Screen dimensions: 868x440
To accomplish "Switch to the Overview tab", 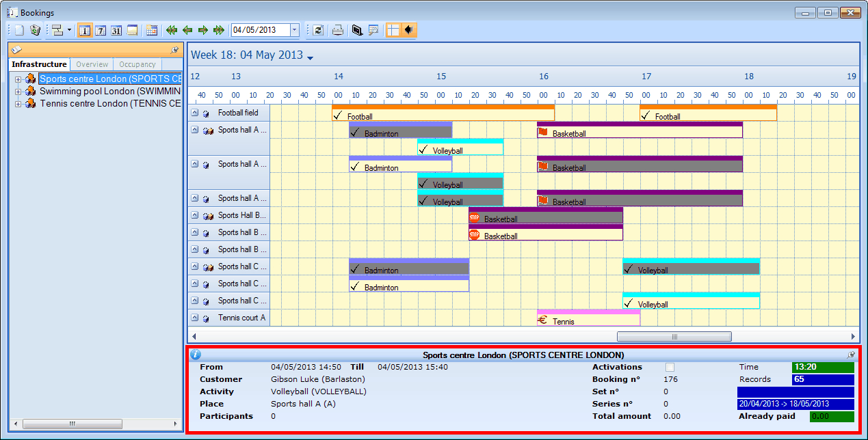I will pos(92,64).
